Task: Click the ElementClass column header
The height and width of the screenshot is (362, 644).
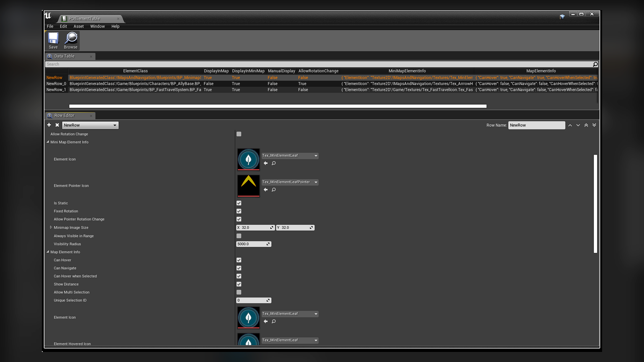Action: [x=135, y=71]
